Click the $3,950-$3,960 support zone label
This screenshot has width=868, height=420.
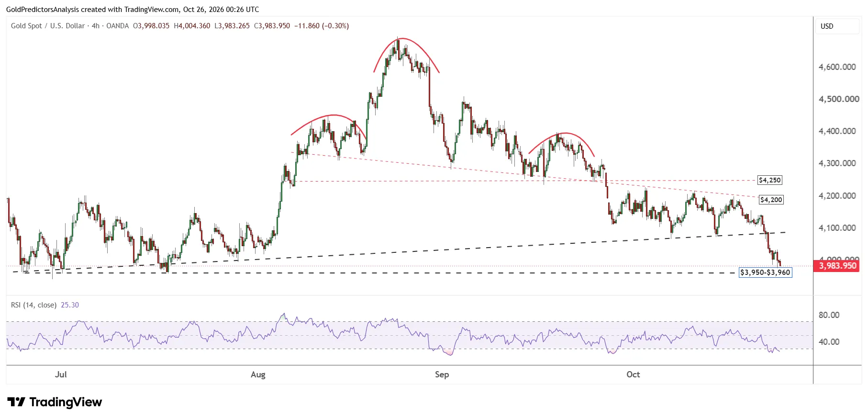(x=765, y=272)
